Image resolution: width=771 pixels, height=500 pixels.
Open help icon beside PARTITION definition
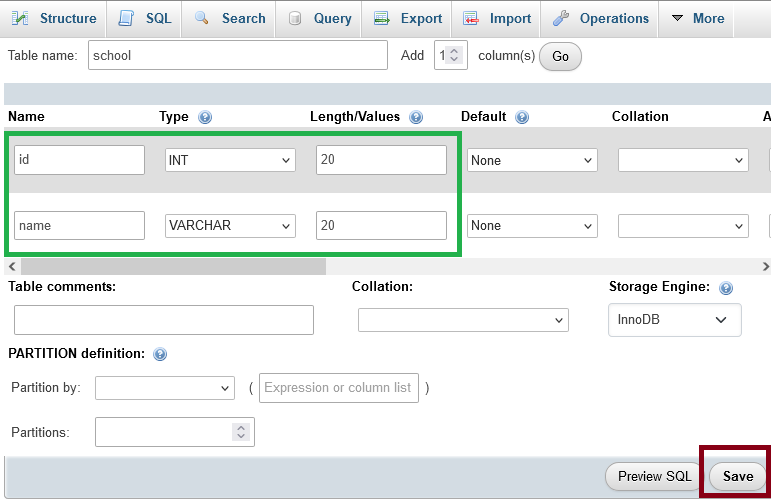point(160,354)
